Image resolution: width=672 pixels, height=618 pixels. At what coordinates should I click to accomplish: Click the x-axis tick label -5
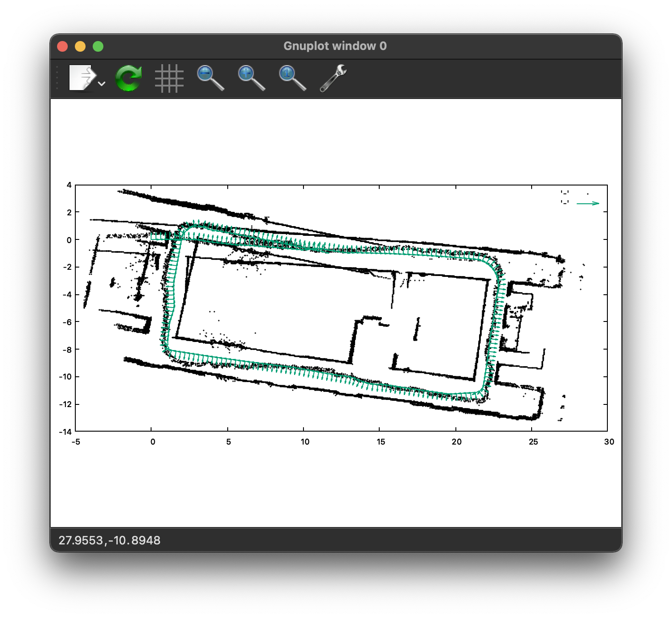click(x=76, y=442)
